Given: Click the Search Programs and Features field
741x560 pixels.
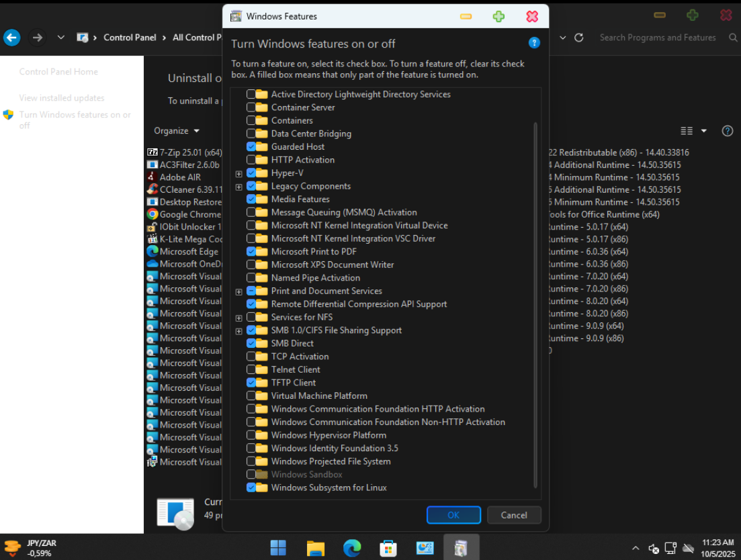Looking at the screenshot, I should click(657, 38).
